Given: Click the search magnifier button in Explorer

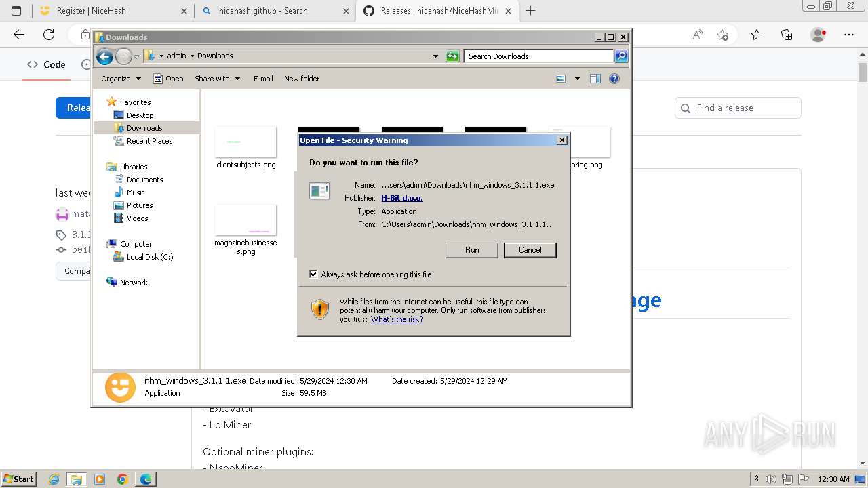Looking at the screenshot, I should click(621, 56).
